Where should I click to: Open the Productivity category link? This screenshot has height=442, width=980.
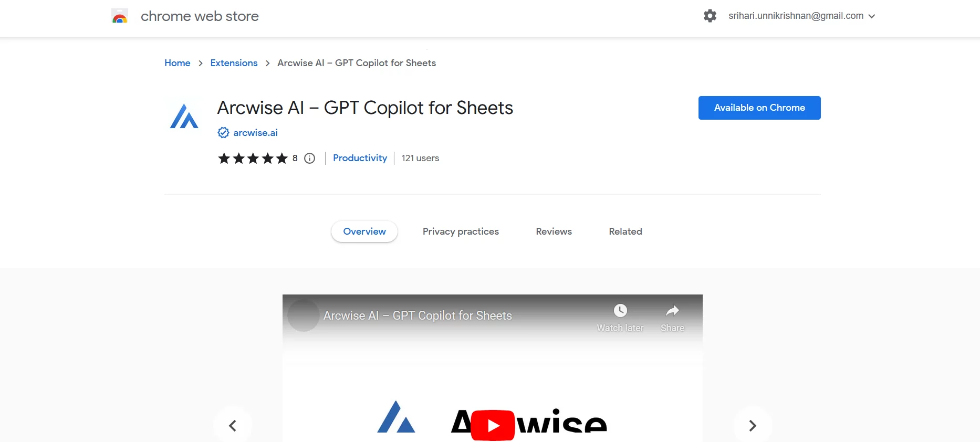pos(360,158)
